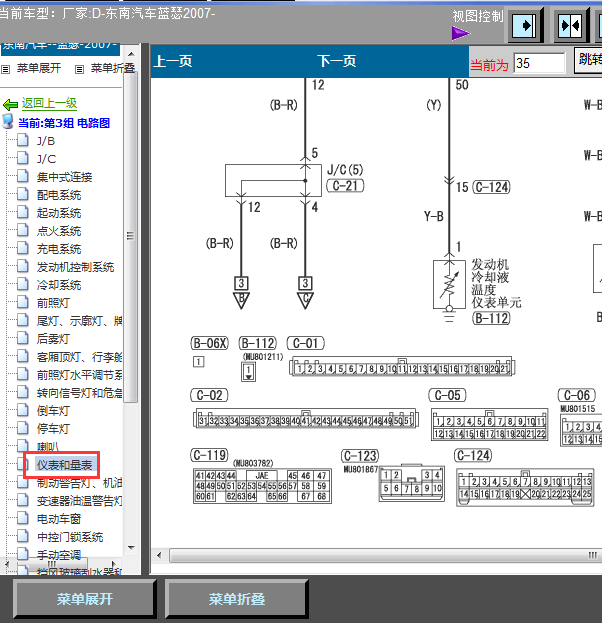Click the green back arrow beside 返回上一级
This screenshot has width=602, height=623.
(x=10, y=104)
